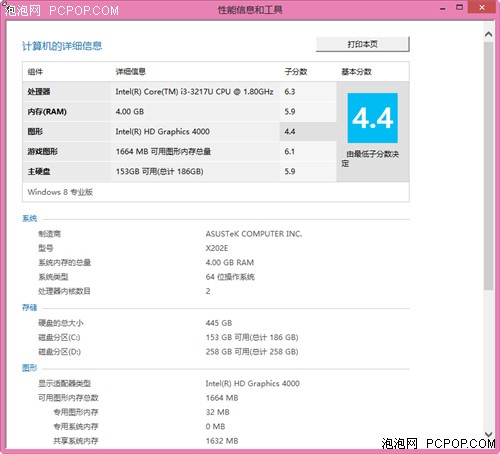This screenshot has width=500, height=454.
Task: Click the 图形 graphics section heading below storage
Action: tap(29, 368)
